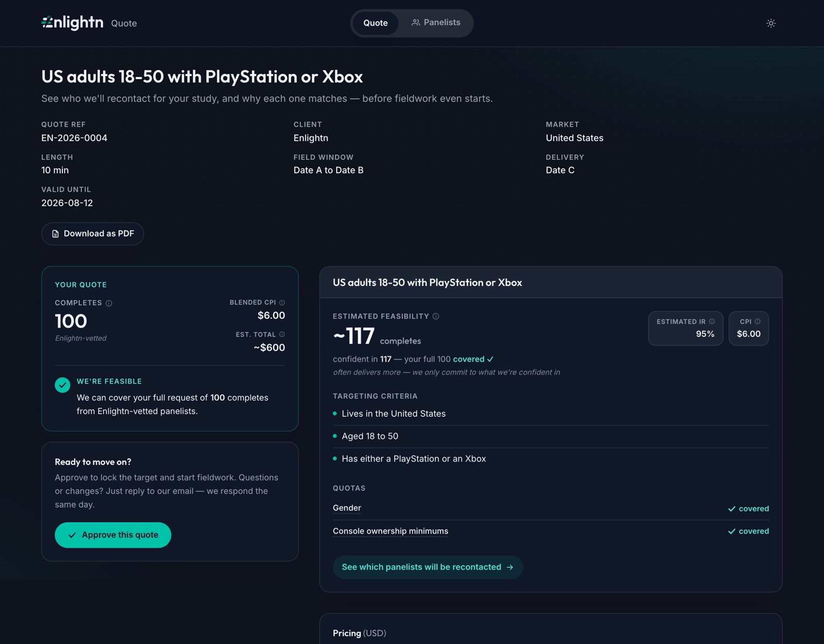
Task: Toggle the light/dark theme sun icon
Action: [771, 23]
